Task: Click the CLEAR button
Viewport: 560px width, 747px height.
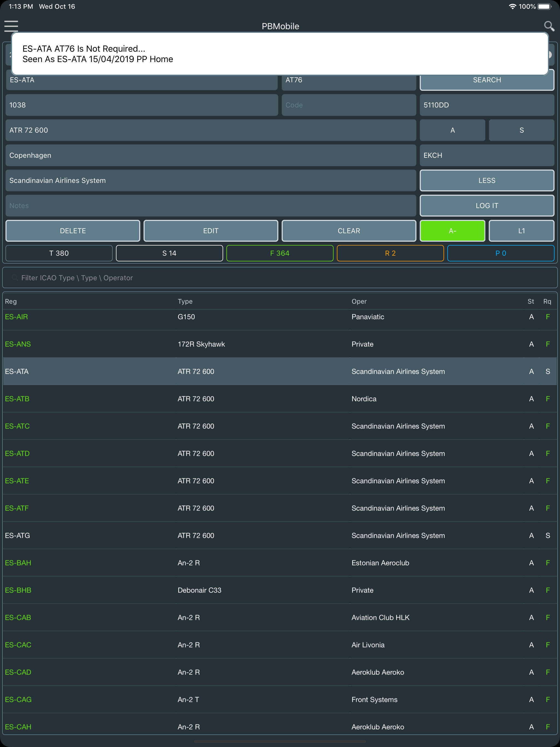Action: [349, 231]
